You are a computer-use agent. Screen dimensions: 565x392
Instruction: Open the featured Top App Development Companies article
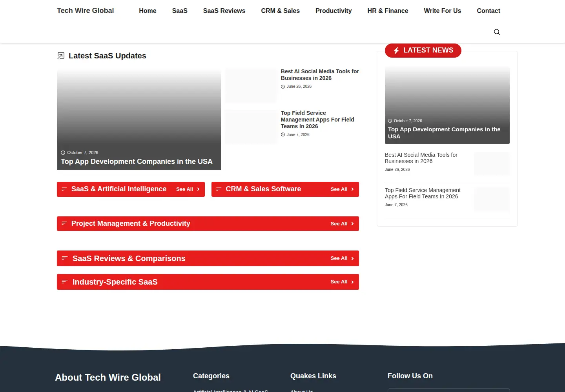137,162
